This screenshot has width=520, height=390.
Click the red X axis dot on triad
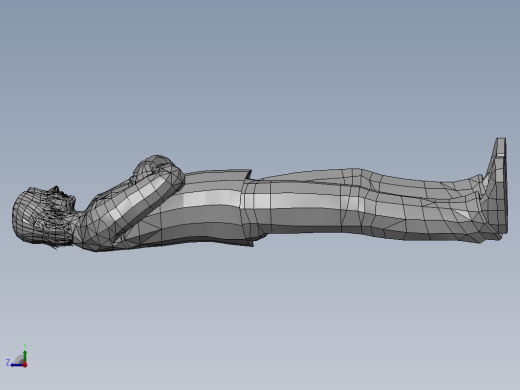[x=25, y=365]
